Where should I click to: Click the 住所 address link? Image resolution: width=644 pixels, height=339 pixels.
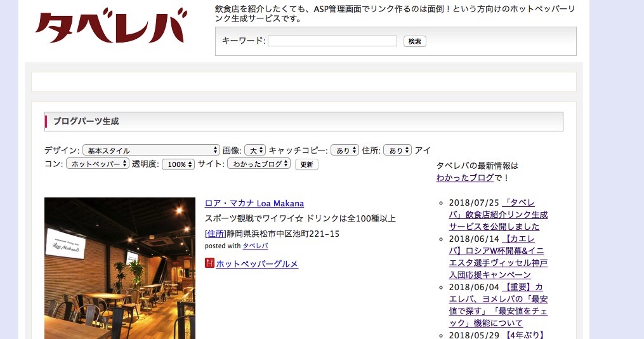tap(216, 234)
